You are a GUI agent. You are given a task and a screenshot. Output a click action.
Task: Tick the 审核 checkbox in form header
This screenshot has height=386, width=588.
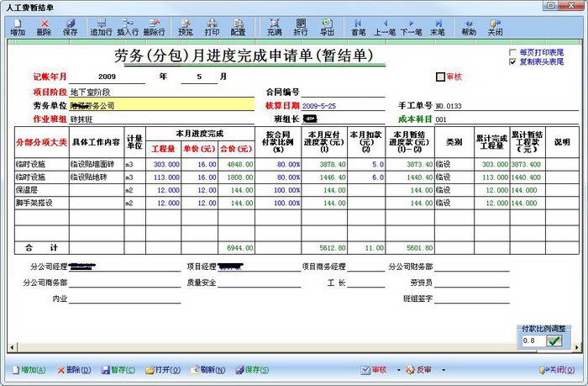point(440,77)
